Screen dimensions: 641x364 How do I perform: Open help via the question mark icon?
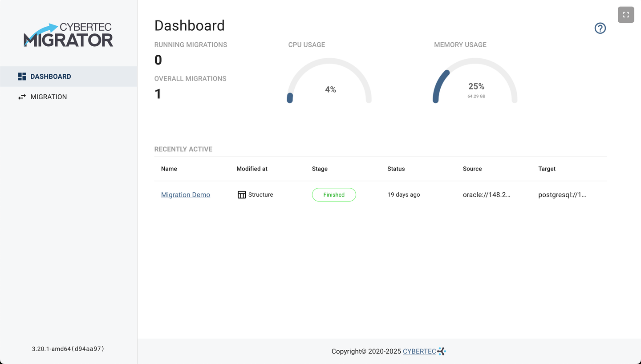[600, 28]
